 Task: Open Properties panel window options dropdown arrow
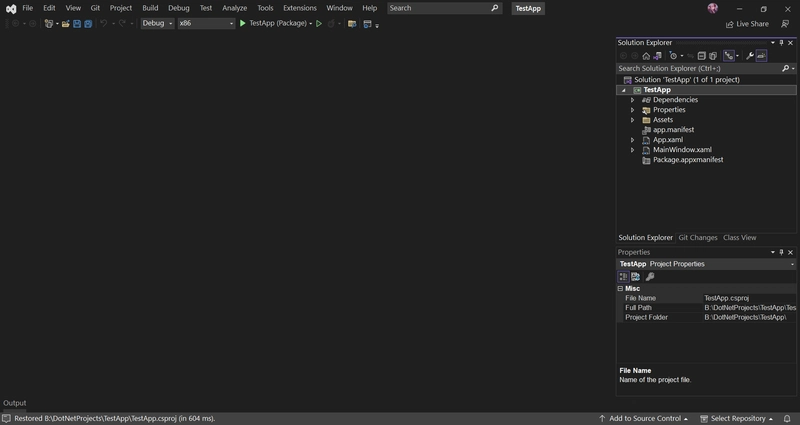(772, 252)
